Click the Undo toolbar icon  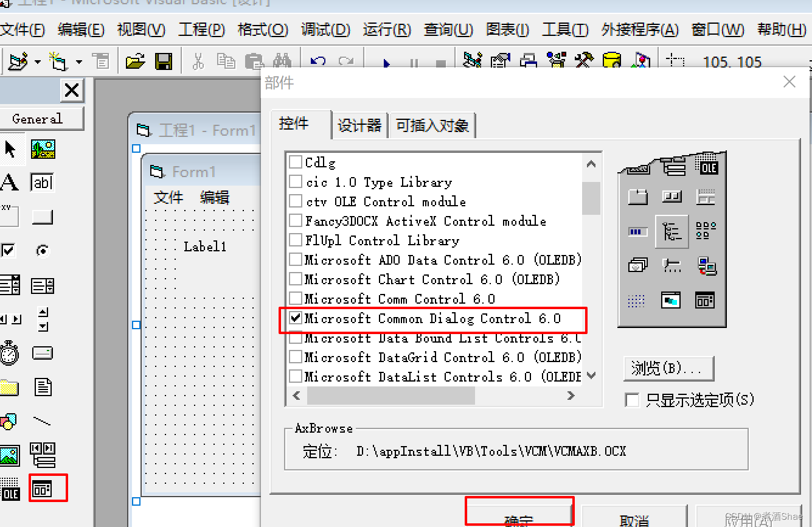[318, 61]
